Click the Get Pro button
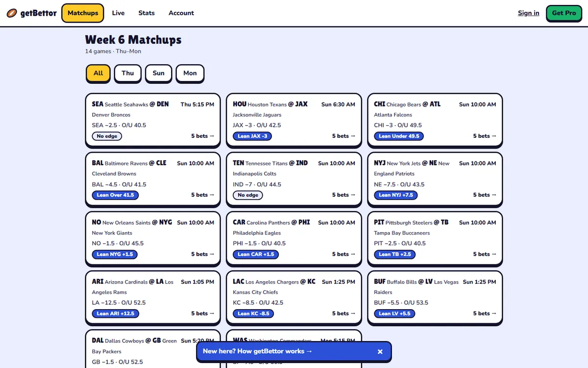Image resolution: width=588 pixels, height=368 pixels. tap(564, 13)
